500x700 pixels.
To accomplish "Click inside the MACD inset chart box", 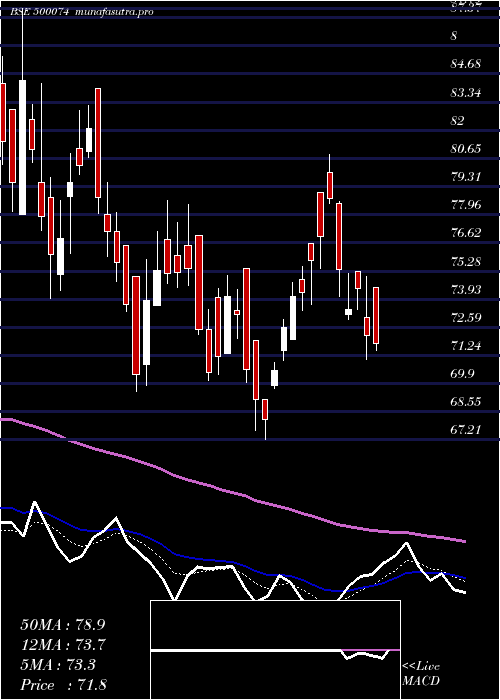I will click(275, 650).
